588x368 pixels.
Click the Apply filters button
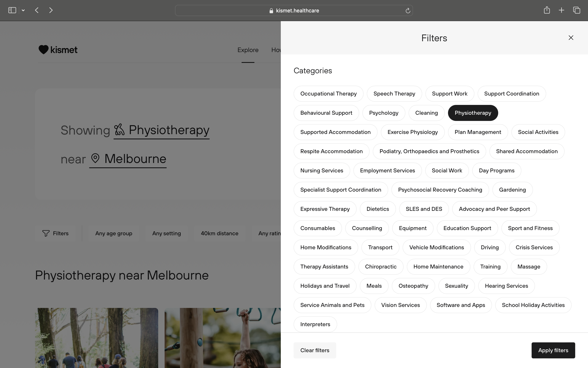553,350
